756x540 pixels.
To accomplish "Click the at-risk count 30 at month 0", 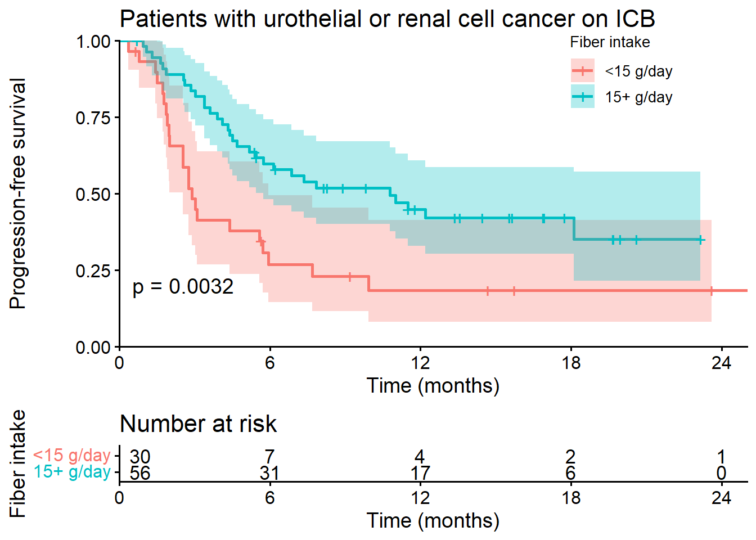I will coord(140,456).
